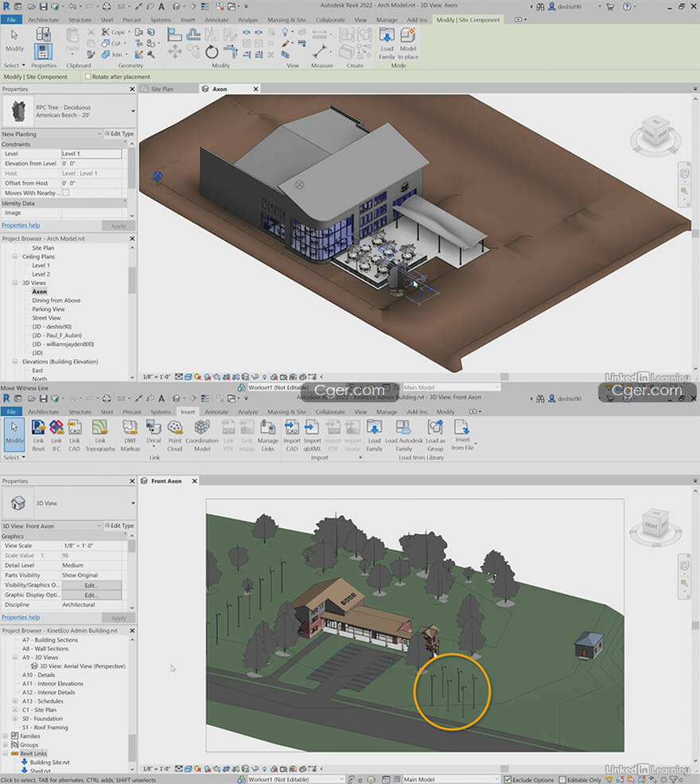
Task: Click the Properties palette icon in upper ribbon
Action: [43, 52]
